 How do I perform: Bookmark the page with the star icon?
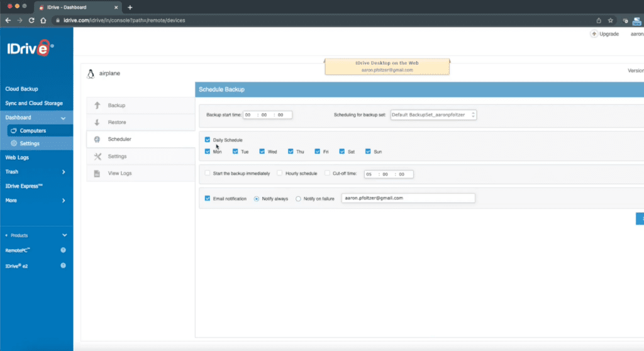tap(610, 20)
